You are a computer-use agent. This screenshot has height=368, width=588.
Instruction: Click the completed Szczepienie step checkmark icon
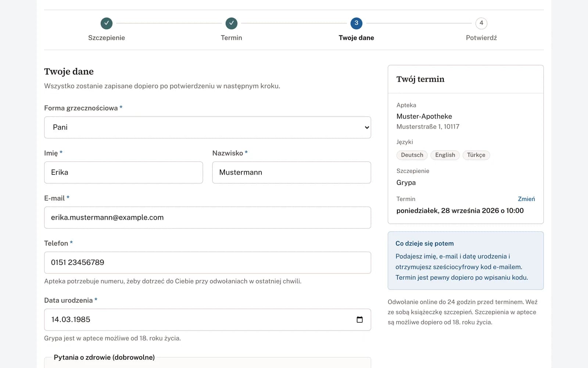[107, 23]
